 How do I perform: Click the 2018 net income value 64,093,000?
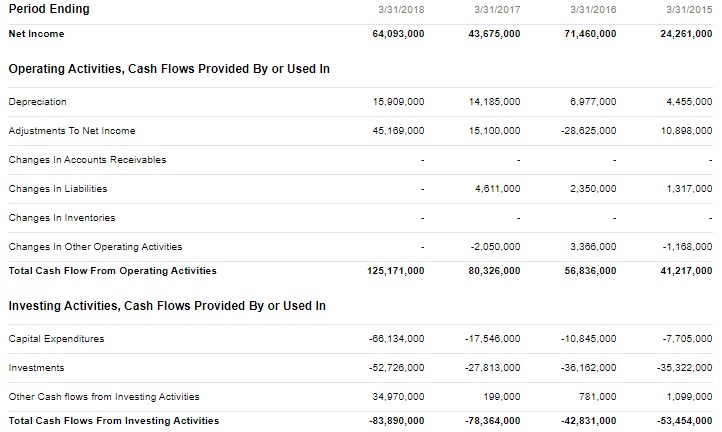pos(397,34)
